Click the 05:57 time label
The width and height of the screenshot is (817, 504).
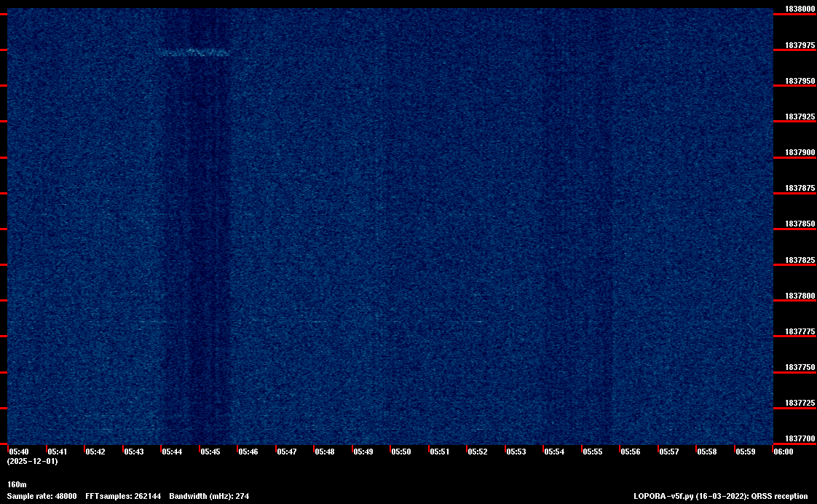(x=669, y=452)
